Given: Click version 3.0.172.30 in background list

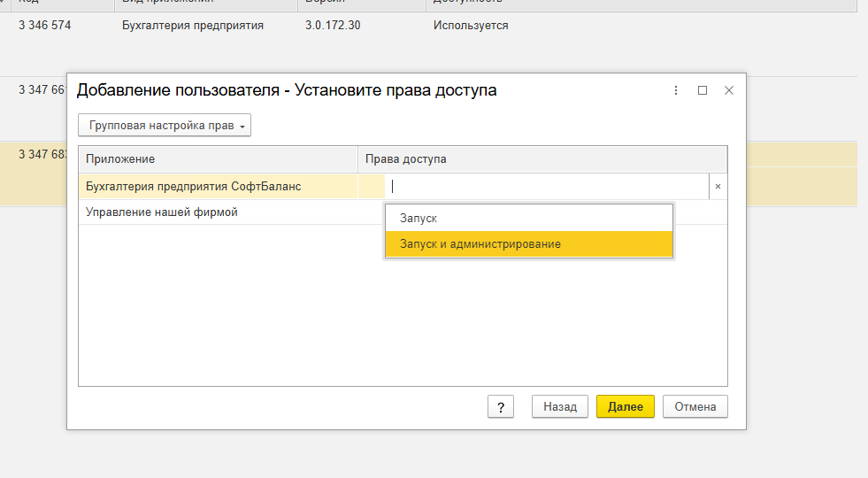Looking at the screenshot, I should 333,26.
